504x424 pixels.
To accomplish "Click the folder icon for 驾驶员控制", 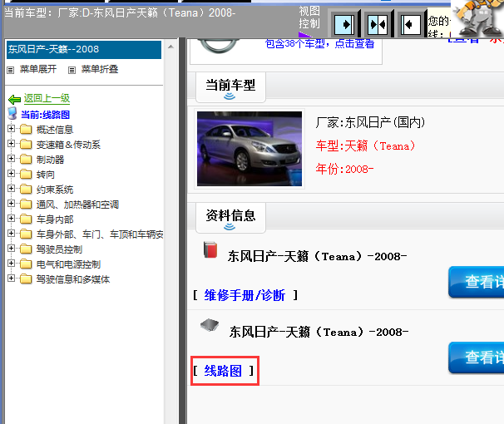I will (x=26, y=249).
